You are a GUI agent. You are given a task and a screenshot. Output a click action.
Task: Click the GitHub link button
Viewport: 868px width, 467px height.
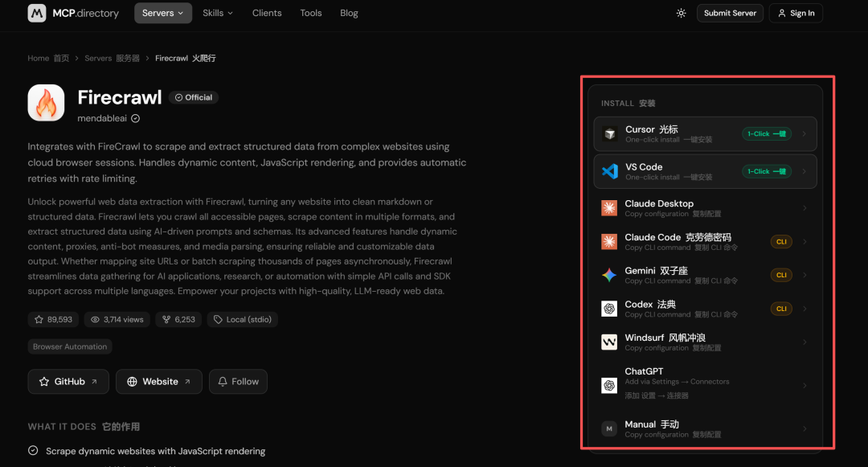(x=68, y=381)
